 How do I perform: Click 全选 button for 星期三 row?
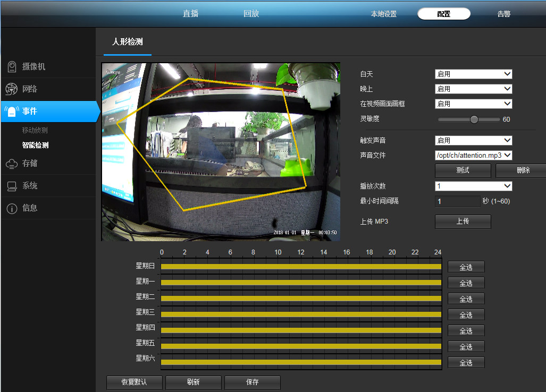coord(466,315)
